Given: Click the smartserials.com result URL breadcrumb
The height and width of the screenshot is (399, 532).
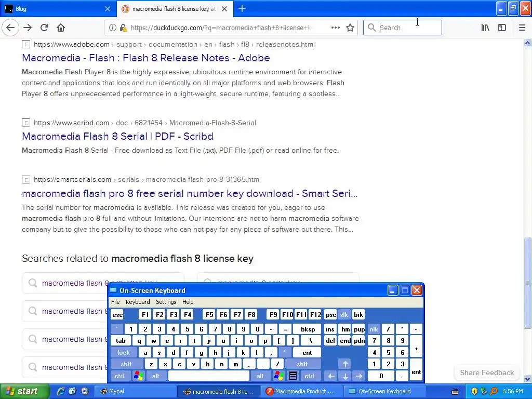Looking at the screenshot, I should click(x=146, y=179).
